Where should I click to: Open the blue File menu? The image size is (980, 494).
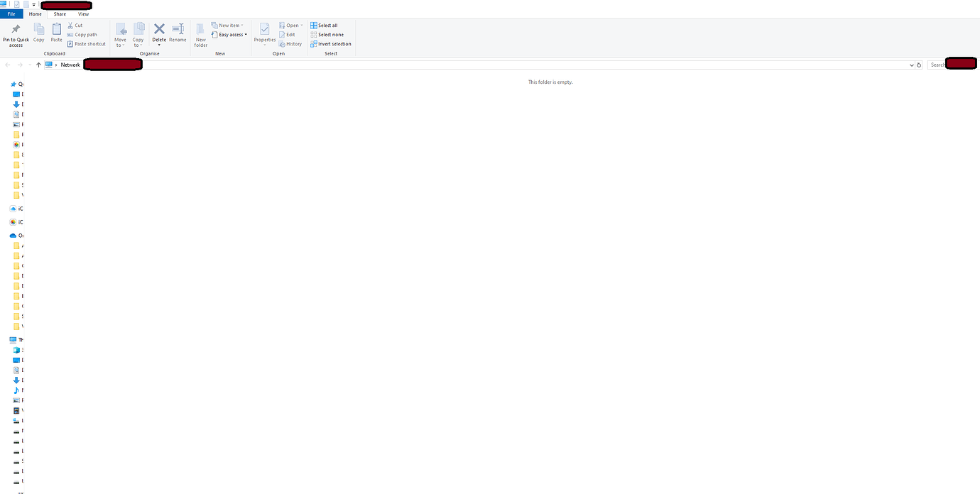11,14
